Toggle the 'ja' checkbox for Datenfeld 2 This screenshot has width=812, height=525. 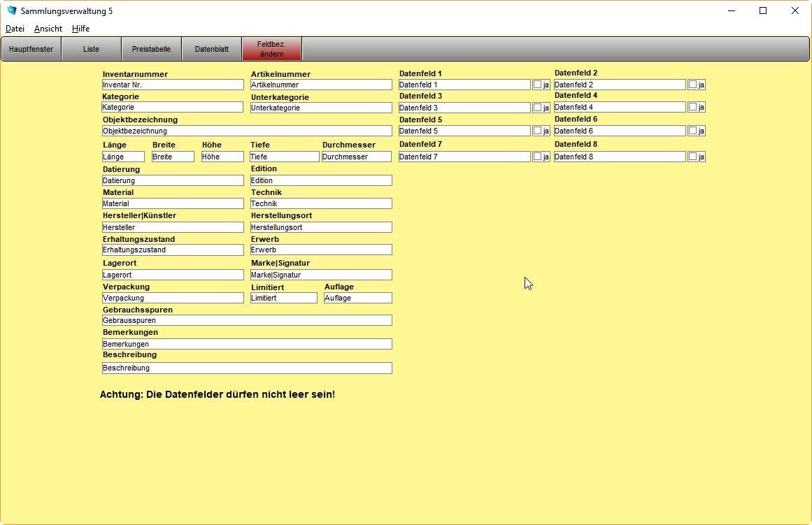pos(692,85)
